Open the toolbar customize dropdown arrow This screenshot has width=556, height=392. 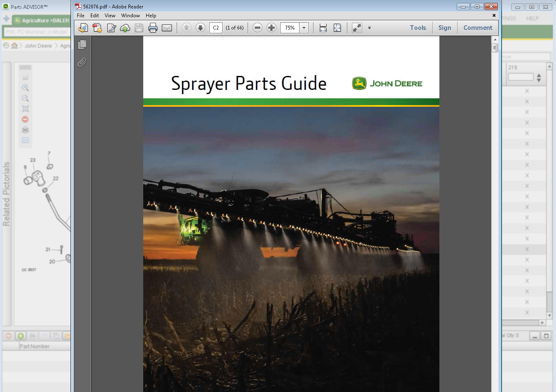tap(369, 28)
